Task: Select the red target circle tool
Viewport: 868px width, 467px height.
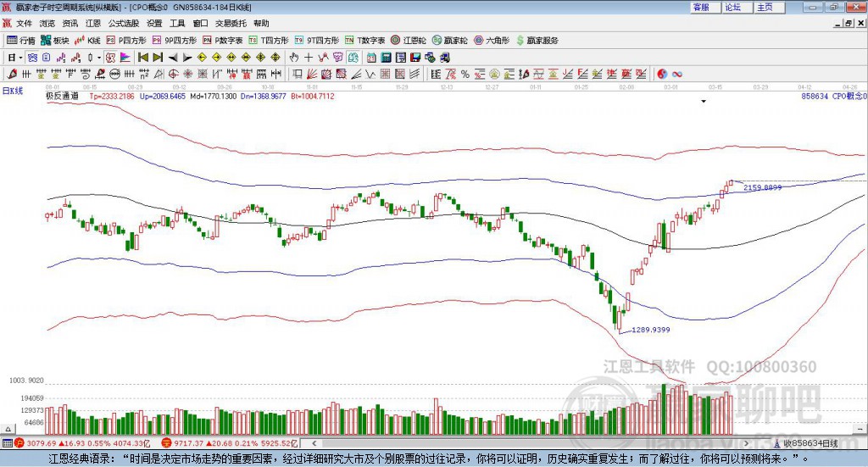Action: click(173, 74)
